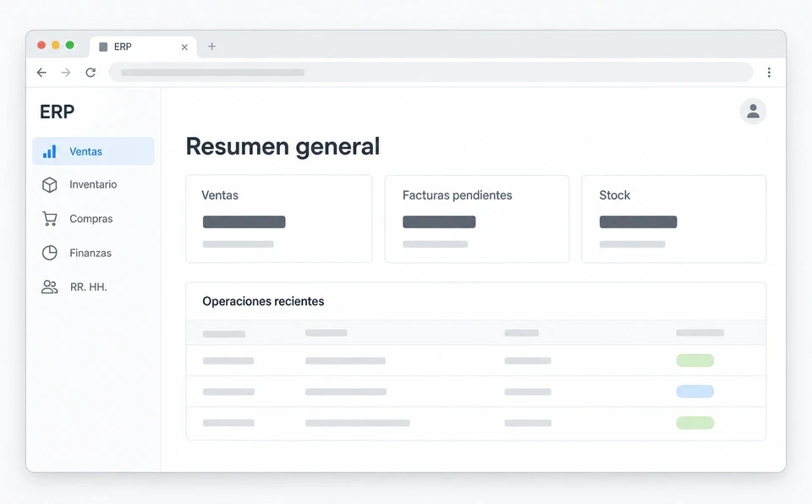Click the ERP tab favicon

[x=103, y=47]
